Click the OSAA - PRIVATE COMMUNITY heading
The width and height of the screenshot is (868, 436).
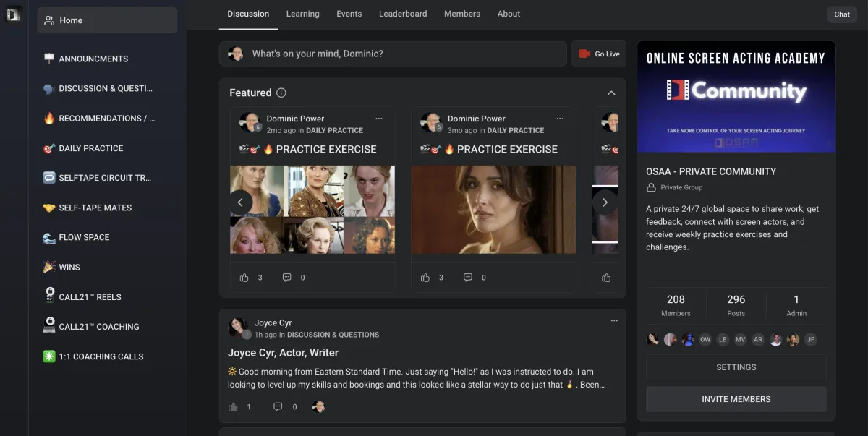point(711,171)
